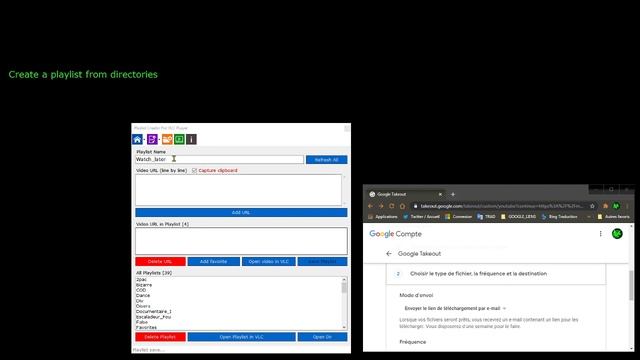The height and width of the screenshot is (360, 640).
Task: Open a new tab in Chrome
Action: tap(453, 194)
